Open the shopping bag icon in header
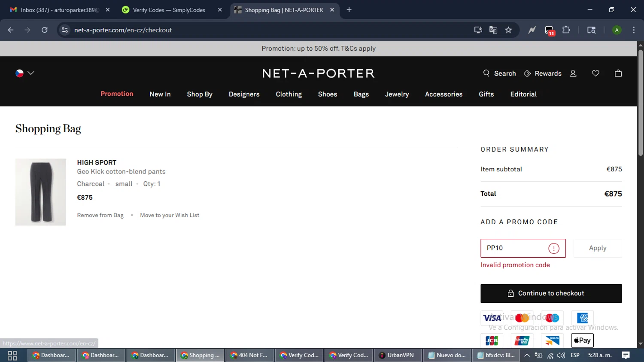This screenshot has height=362, width=644. click(x=618, y=73)
